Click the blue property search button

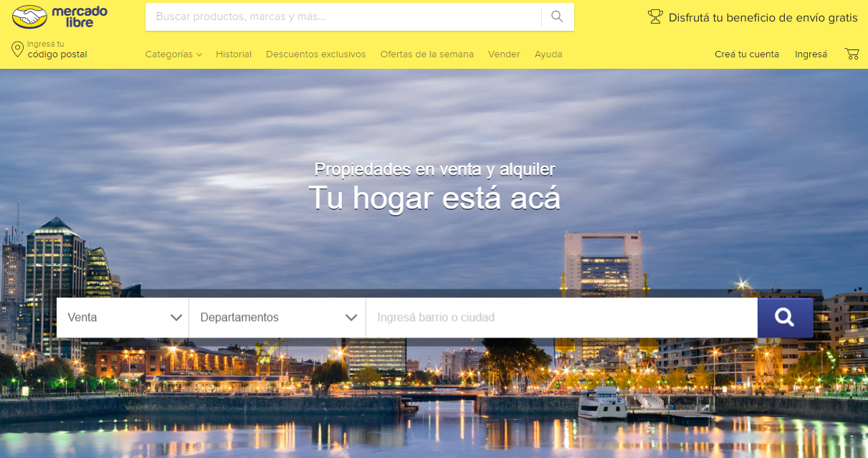785,318
